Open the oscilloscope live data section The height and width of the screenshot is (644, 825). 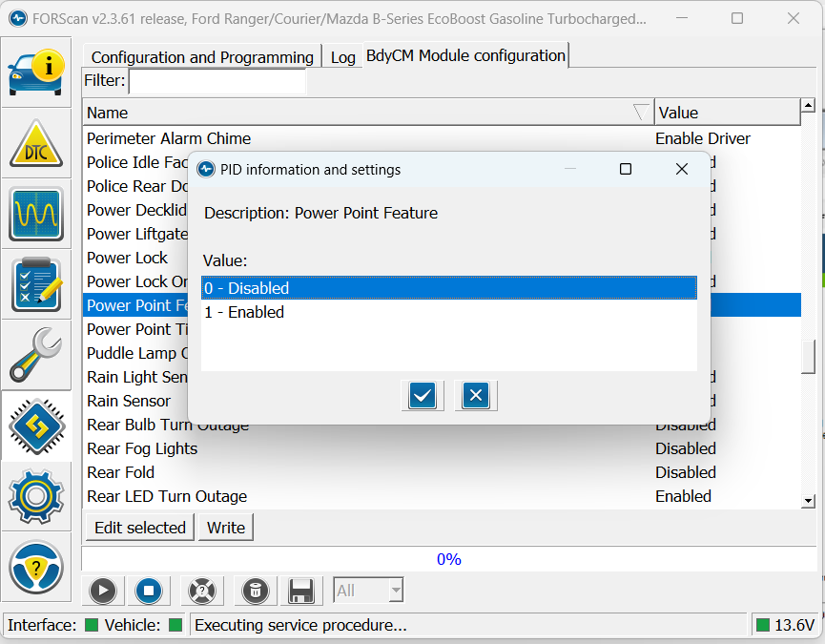coord(36,214)
